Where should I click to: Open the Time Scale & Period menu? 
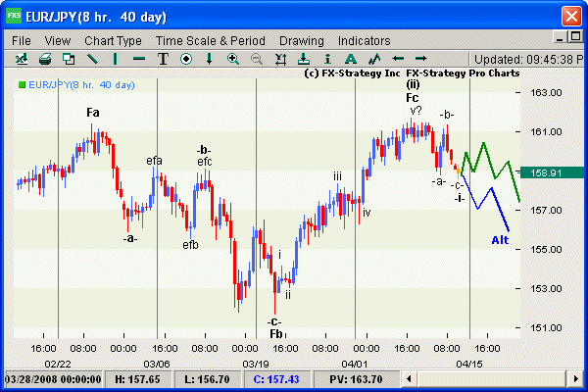(211, 40)
